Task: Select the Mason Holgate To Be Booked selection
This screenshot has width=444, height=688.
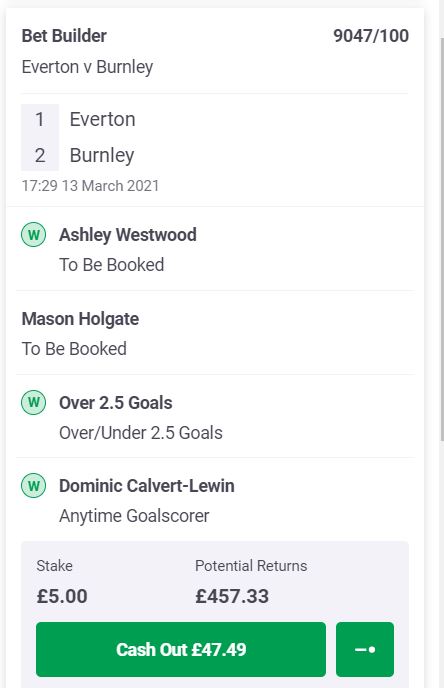Action: point(215,333)
